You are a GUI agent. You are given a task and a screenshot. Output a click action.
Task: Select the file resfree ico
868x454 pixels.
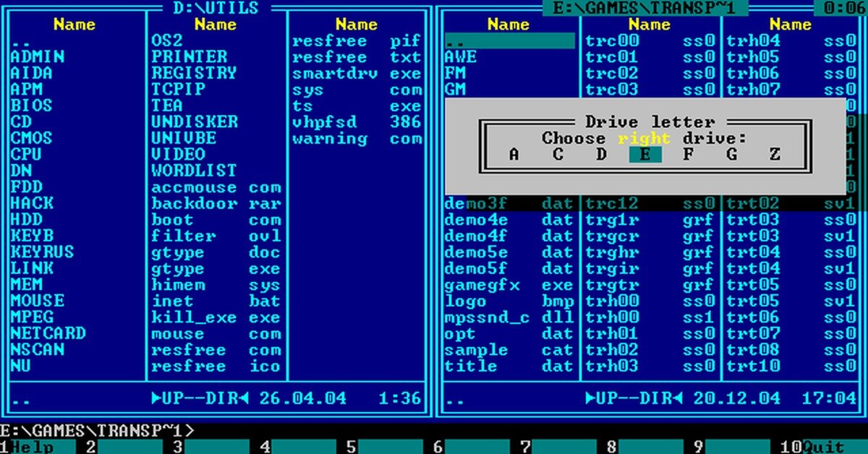tap(216, 366)
